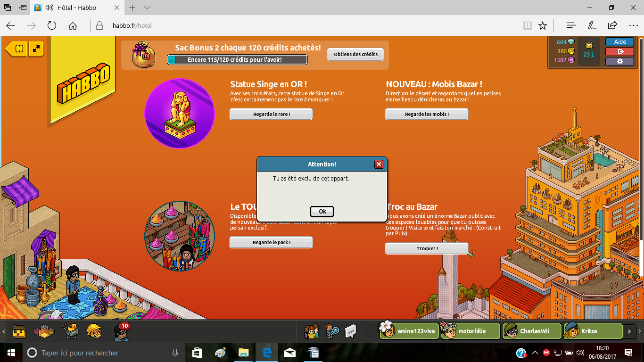Click the diamonds balance 664
The width and height of the screenshot is (644, 362).
pos(565,42)
